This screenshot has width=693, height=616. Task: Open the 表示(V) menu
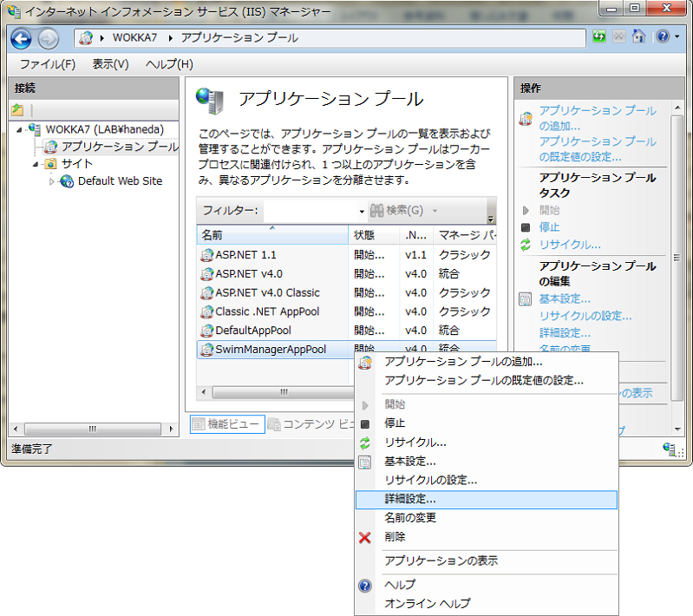110,64
